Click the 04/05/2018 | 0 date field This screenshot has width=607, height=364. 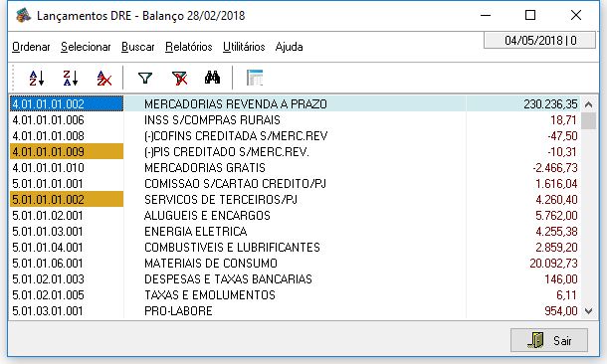539,40
